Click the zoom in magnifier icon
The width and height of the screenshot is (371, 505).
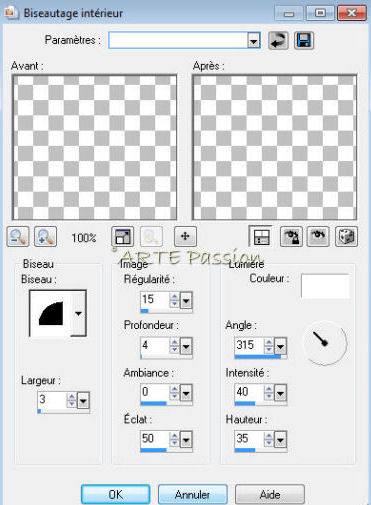pyautogui.click(x=46, y=237)
